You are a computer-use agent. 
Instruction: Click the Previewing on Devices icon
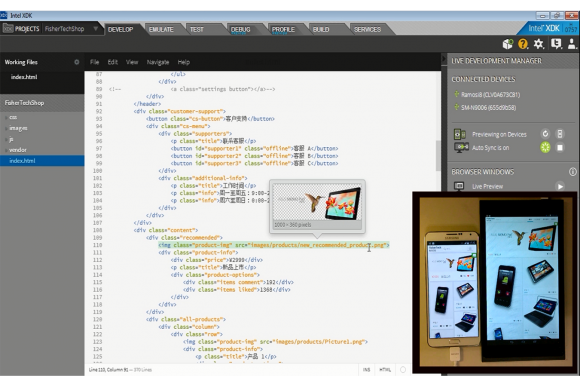coord(460,134)
